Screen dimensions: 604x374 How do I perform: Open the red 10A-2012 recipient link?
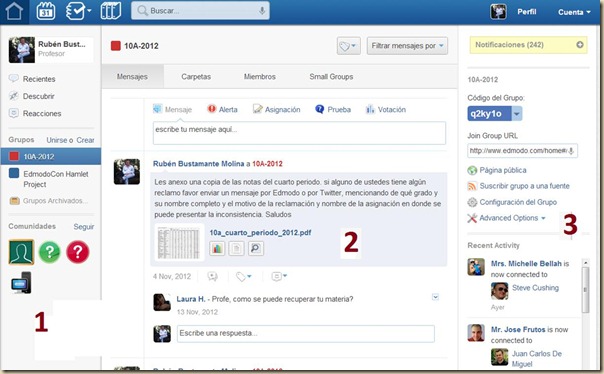267,164
